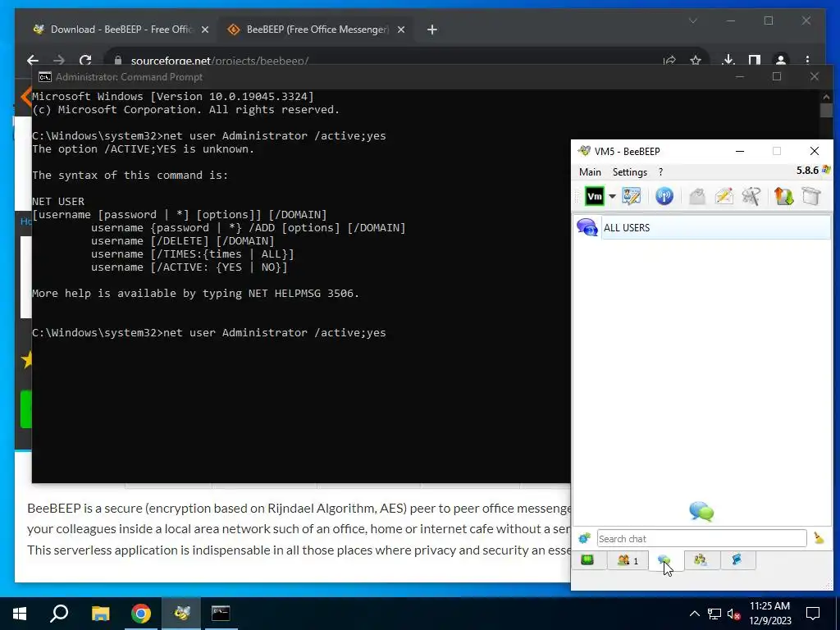Screen dimensions: 840x630
Task: Open the notification center icon
Action: (x=813, y=614)
